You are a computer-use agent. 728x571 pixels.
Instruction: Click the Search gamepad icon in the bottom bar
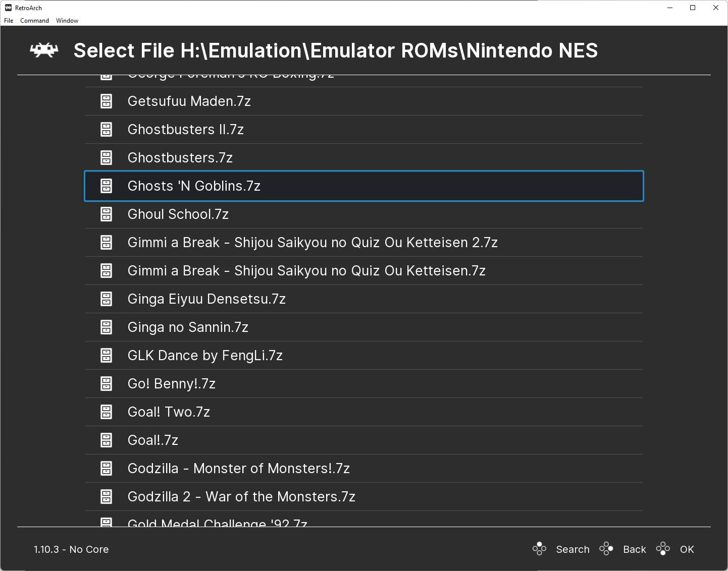click(539, 548)
